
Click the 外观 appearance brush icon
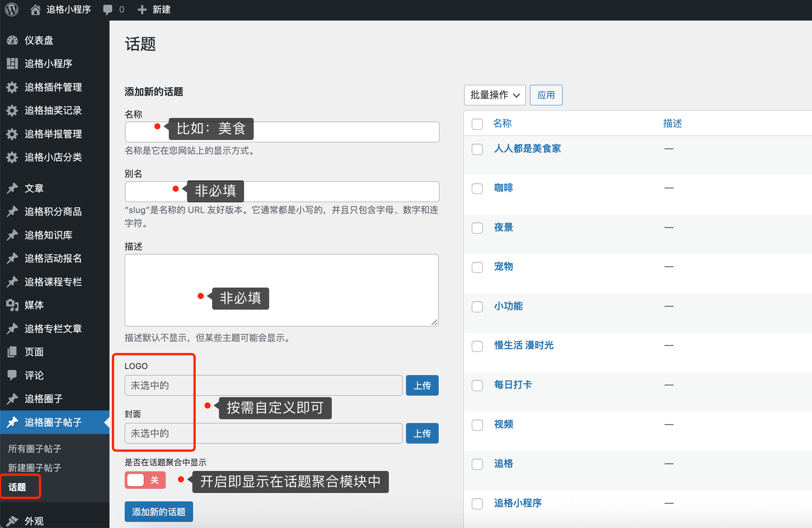tap(12, 521)
